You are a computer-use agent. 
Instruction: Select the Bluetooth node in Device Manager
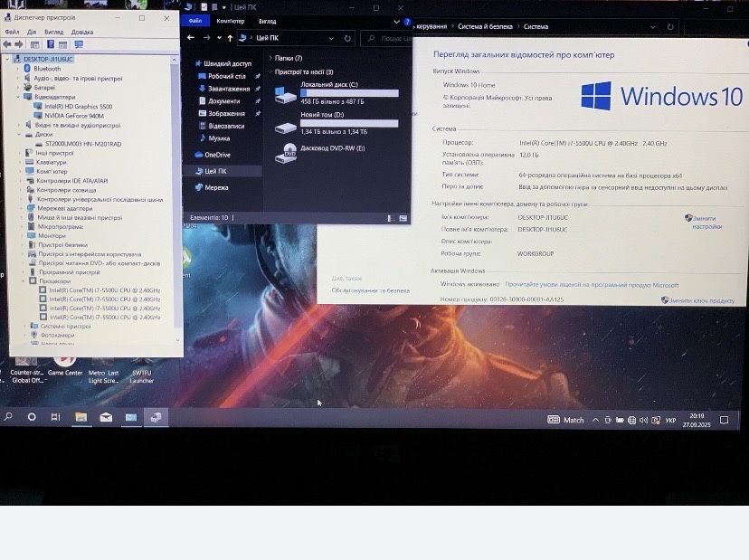click(47, 69)
